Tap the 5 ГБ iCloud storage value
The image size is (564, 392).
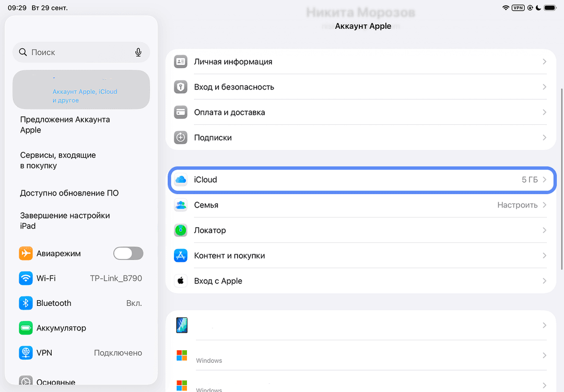[530, 180]
